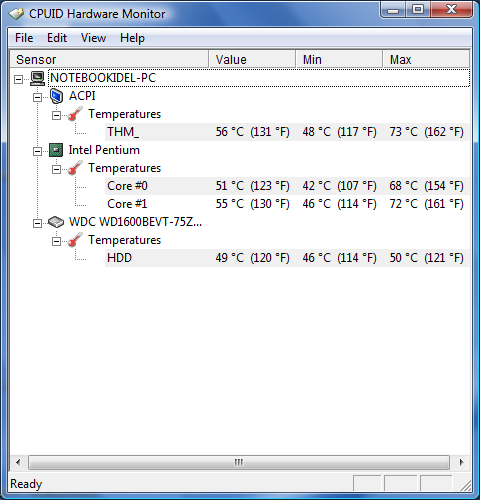The image size is (480, 500).
Task: Click the window resize grip corner
Action: click(x=465, y=485)
